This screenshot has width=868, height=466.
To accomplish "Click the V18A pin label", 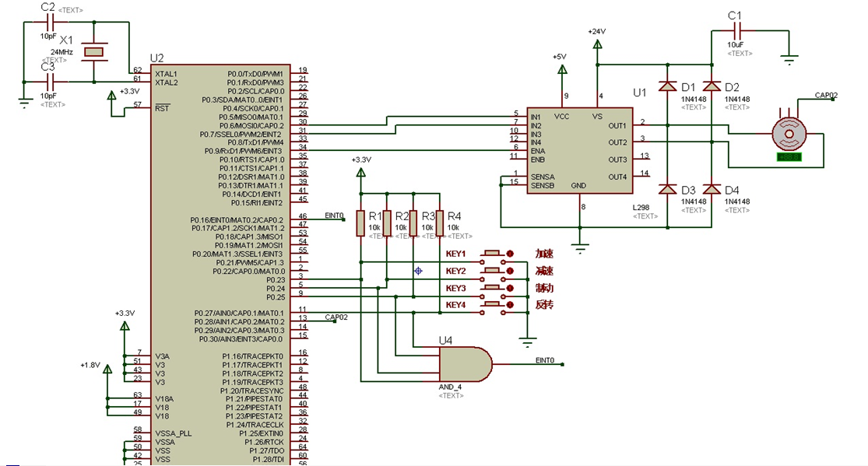I will 164,399.
